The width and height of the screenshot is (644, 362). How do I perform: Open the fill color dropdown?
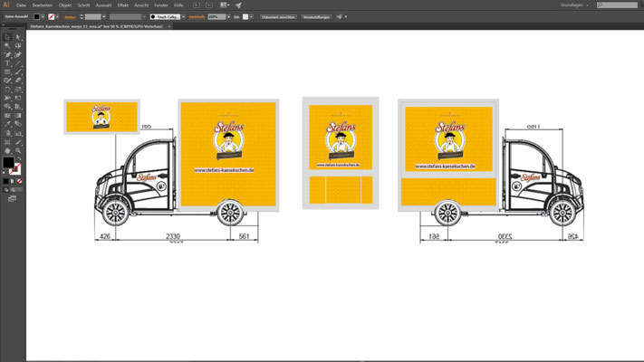pyautogui.click(x=43, y=17)
